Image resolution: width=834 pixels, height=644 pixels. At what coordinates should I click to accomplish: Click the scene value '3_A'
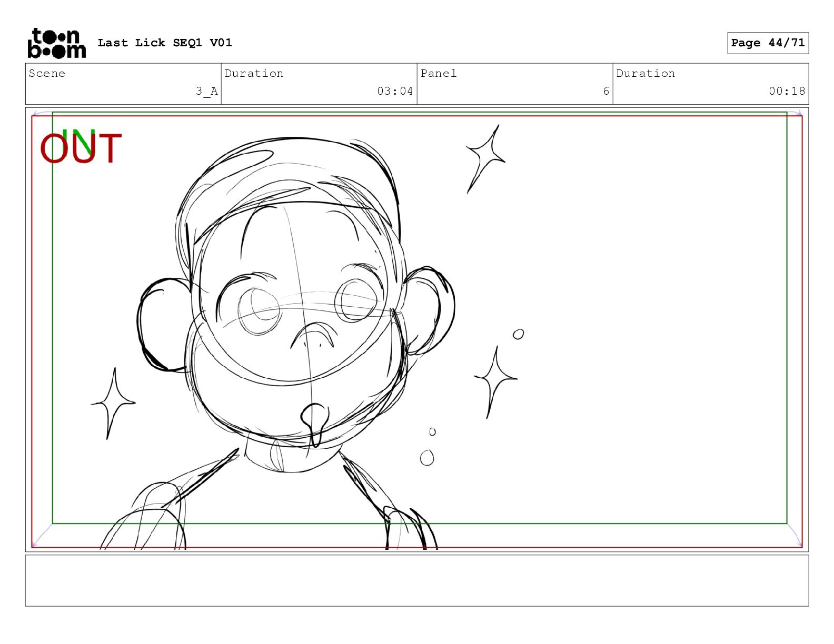[x=206, y=92]
